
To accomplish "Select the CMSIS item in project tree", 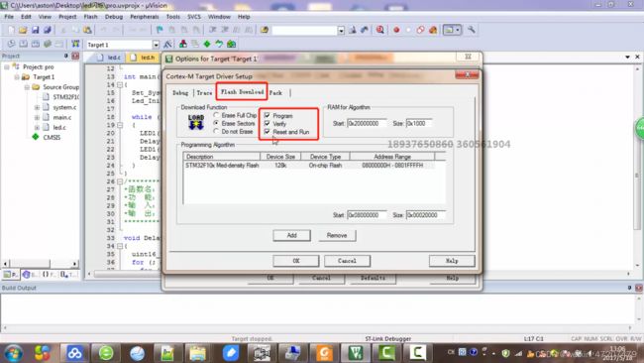I will coord(52,137).
